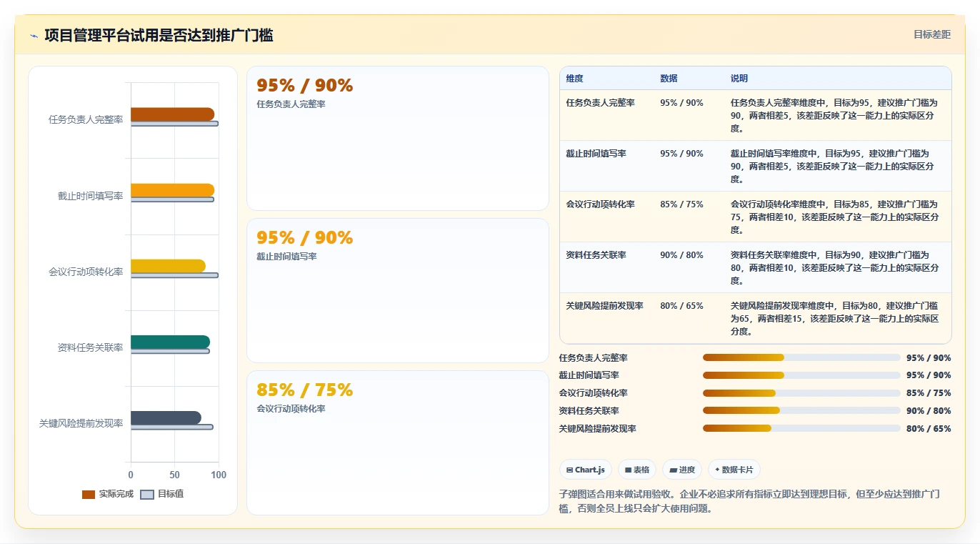
Task: Click the 资料任务关联率 y-axis label
Action: 90,347
